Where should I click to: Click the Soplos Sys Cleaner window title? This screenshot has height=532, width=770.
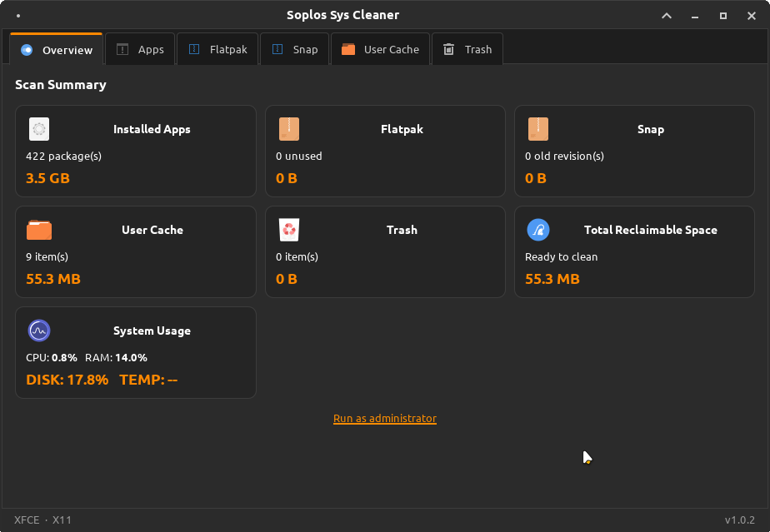[x=342, y=15]
